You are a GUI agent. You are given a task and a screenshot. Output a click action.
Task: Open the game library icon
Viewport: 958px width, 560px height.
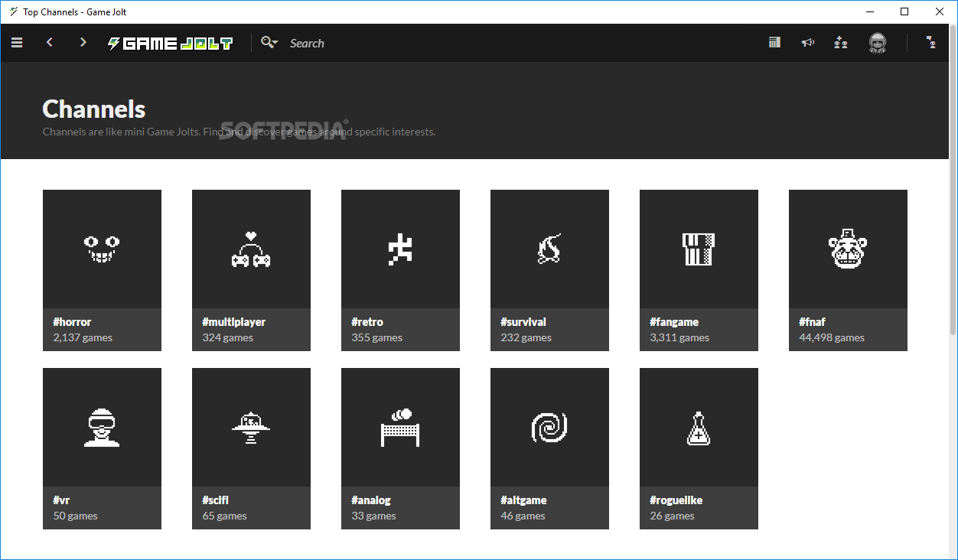[774, 43]
